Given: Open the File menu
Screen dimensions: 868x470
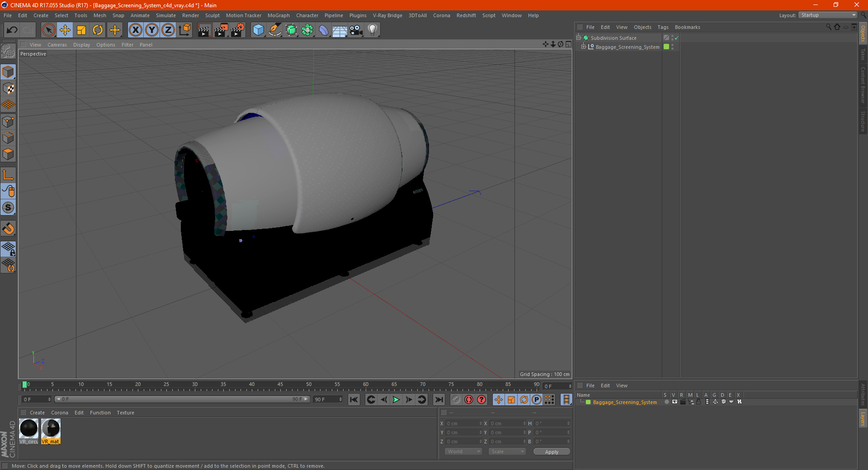Looking at the screenshot, I should pos(8,15).
